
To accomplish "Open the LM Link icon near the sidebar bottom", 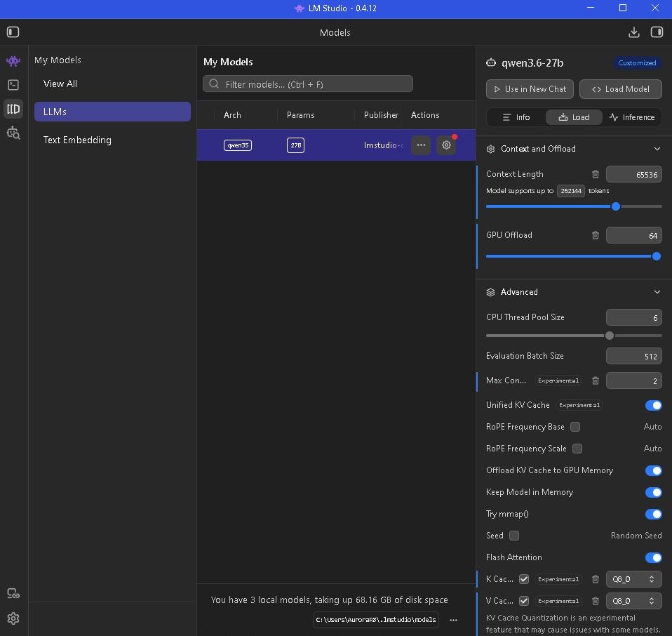I will click(13, 594).
